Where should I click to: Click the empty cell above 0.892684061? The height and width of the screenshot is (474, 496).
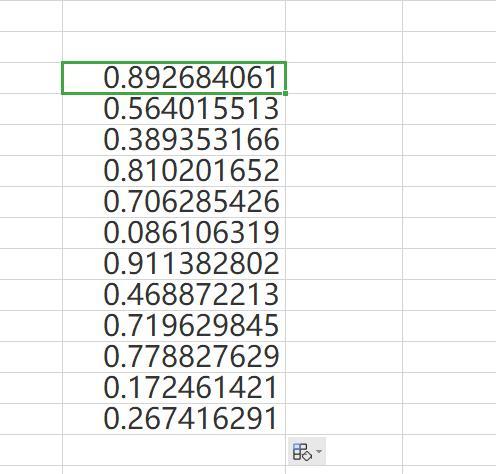click(x=174, y=47)
